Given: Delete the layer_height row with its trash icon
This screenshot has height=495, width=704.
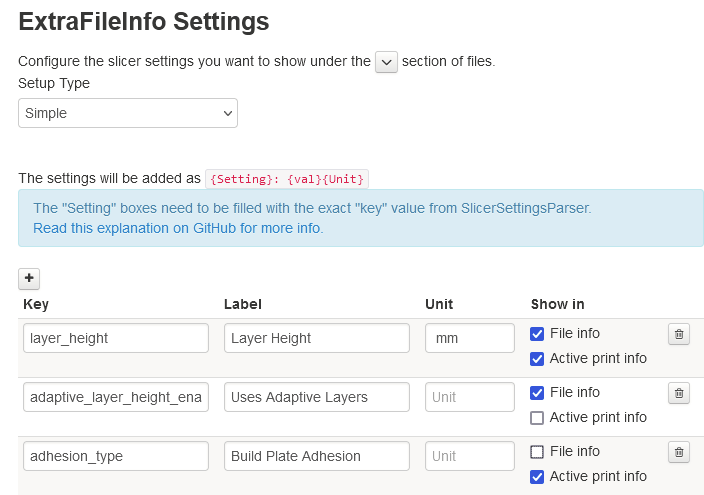Looking at the screenshot, I should pyautogui.click(x=679, y=334).
